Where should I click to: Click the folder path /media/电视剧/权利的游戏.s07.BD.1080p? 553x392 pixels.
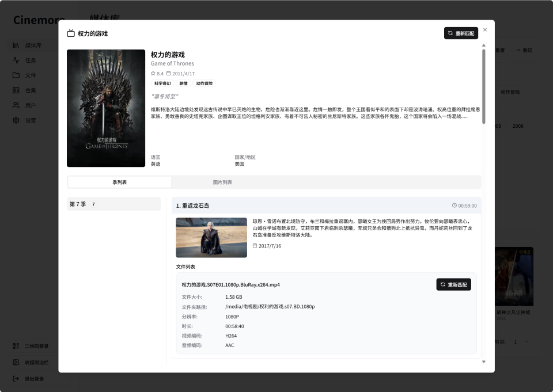point(270,307)
